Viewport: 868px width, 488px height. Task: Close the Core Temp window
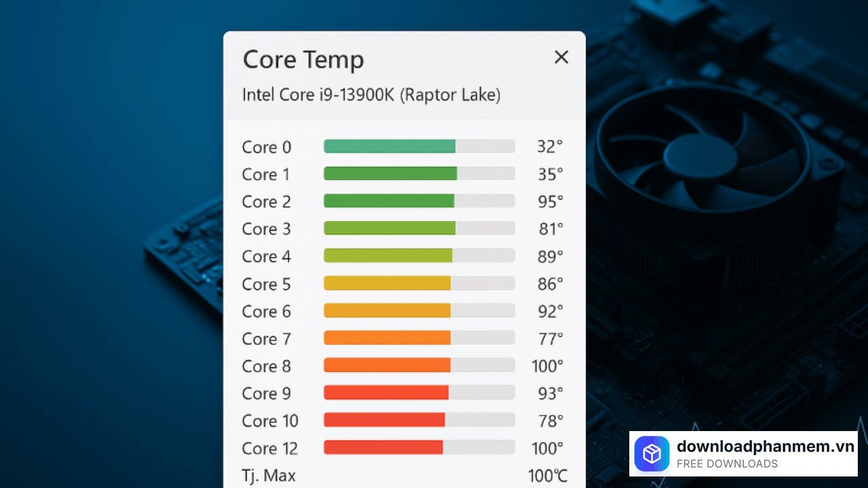(561, 57)
